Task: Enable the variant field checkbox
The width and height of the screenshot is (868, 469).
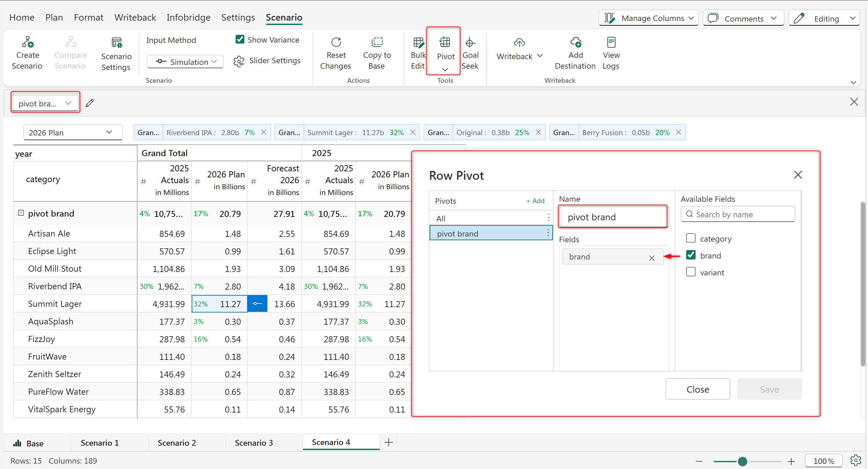Action: tap(691, 272)
